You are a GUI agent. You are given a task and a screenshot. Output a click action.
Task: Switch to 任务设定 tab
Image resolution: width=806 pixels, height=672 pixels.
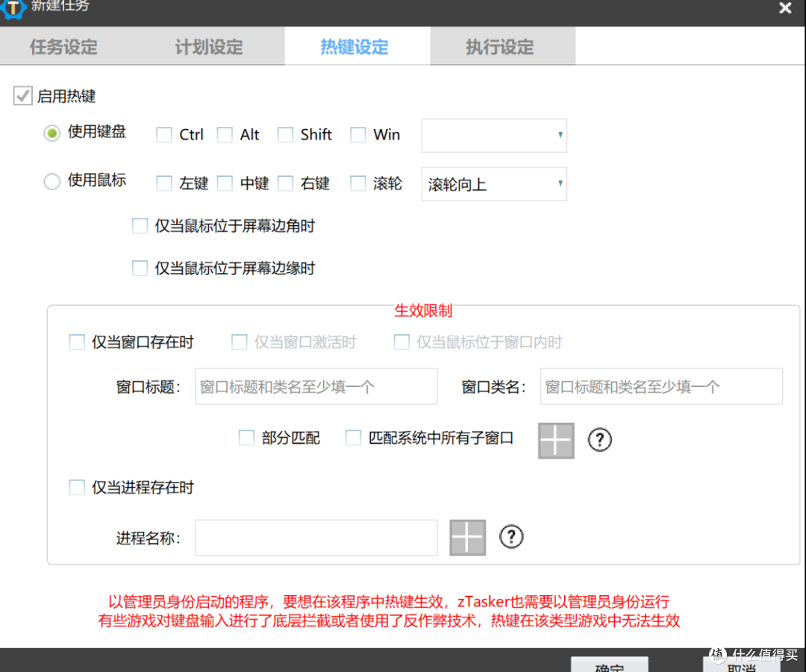click(x=63, y=47)
